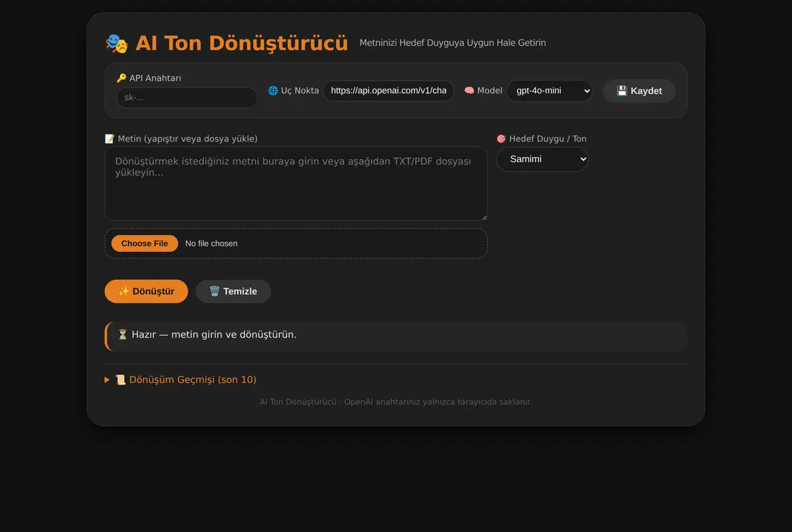Click the brain icon beside Model
Image resolution: width=792 pixels, height=532 pixels.
click(469, 90)
